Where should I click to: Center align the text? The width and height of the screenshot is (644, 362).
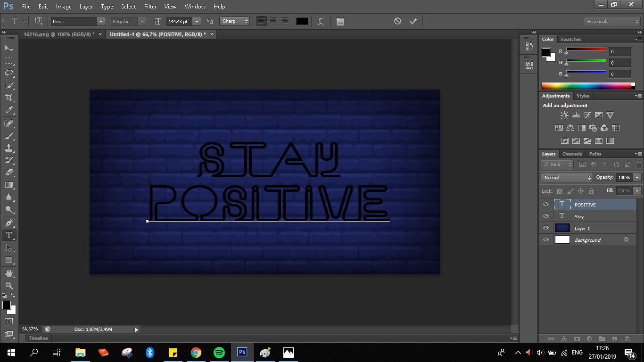[273, 22]
